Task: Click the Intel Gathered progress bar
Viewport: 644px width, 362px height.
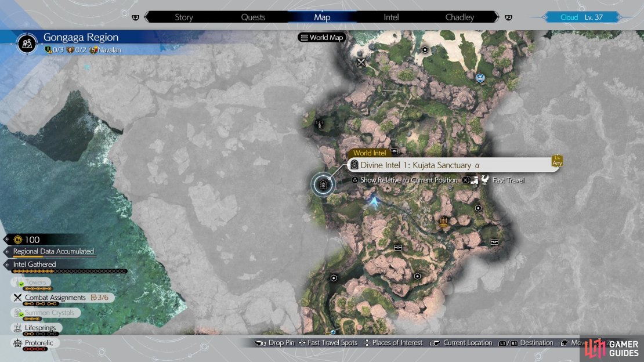Action: click(x=70, y=271)
